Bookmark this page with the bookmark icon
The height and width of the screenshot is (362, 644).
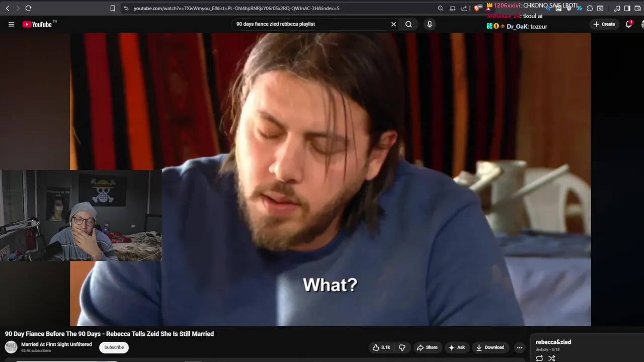[113, 8]
